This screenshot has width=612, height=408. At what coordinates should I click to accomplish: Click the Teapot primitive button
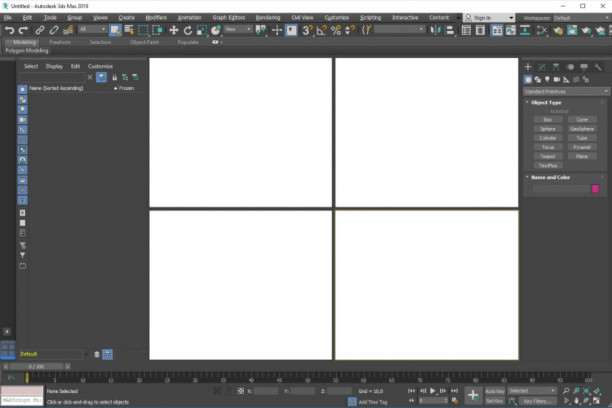[x=548, y=156]
